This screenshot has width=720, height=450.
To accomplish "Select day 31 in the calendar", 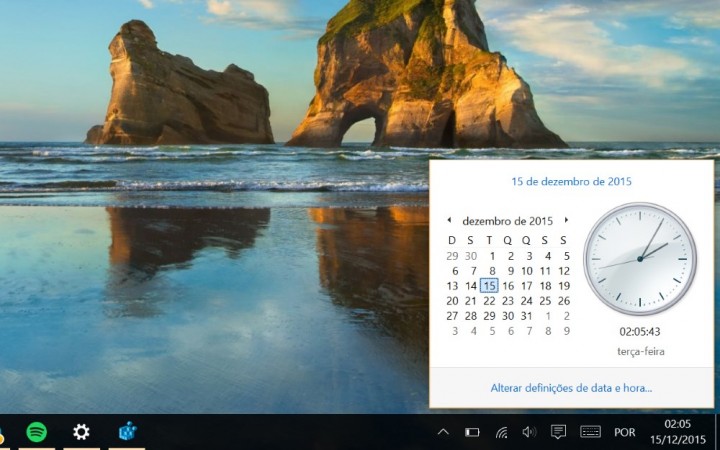I will click(526, 315).
